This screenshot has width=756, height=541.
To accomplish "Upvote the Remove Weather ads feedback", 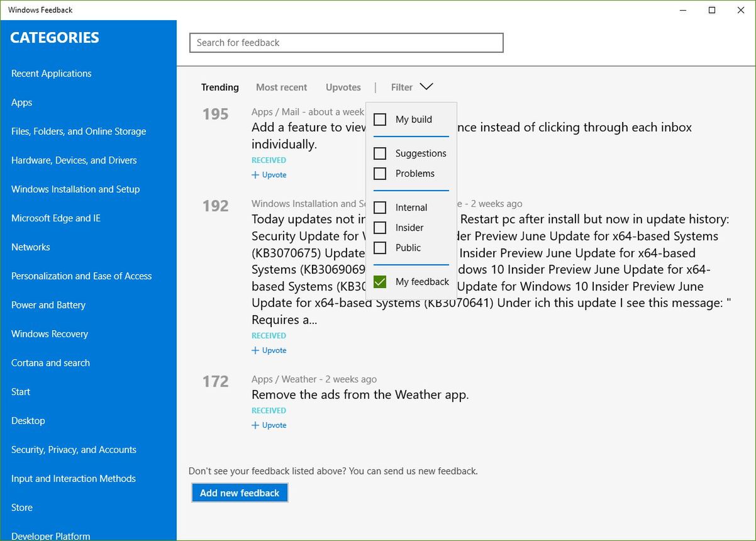I will (x=269, y=425).
